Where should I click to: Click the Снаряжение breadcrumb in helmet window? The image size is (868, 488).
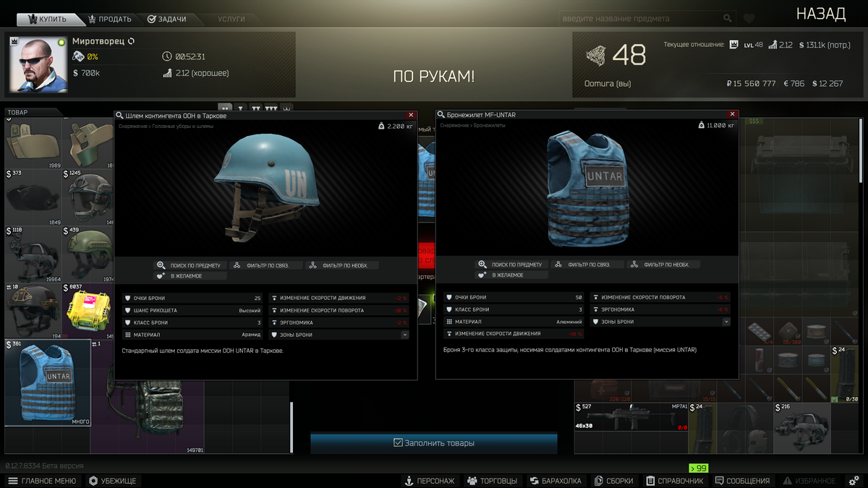pos(132,127)
